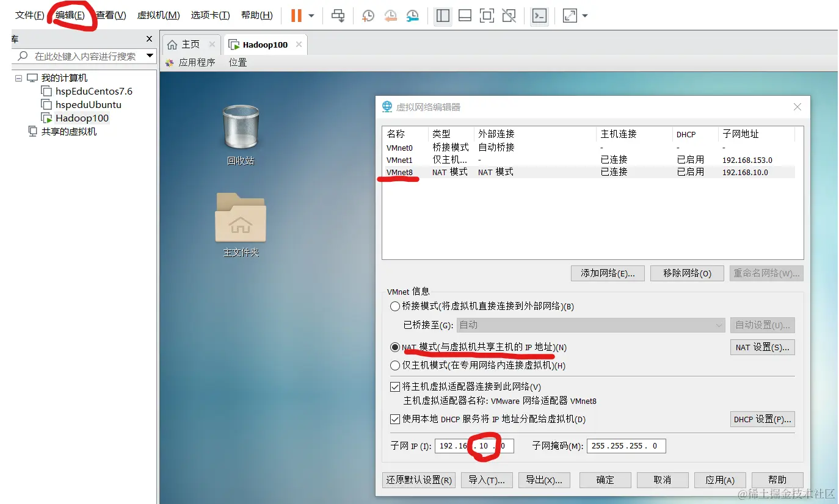
Task: Click the 移除网络(O) button
Action: 687,273
